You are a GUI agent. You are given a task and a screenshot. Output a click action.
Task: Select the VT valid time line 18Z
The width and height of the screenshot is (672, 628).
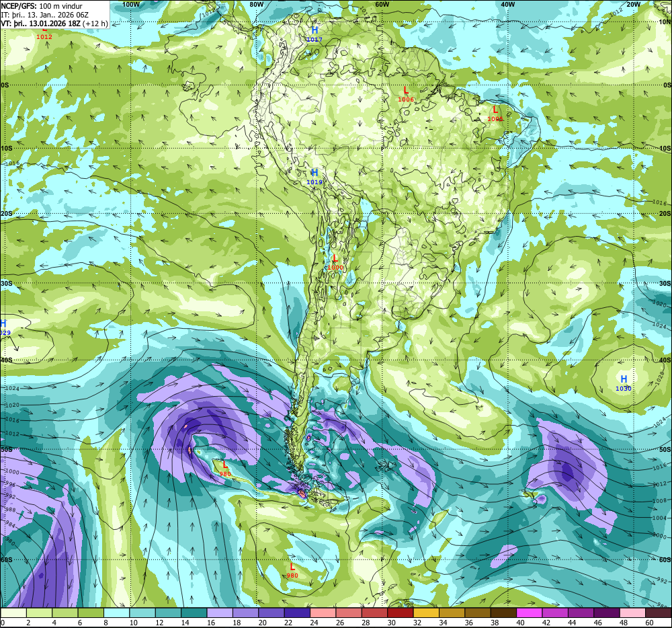(54, 23)
